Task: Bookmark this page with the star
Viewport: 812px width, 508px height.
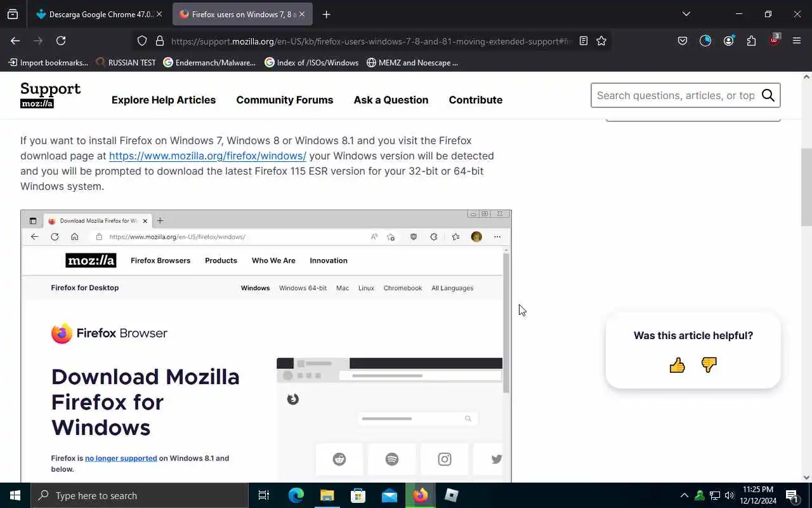Action: pos(601,41)
